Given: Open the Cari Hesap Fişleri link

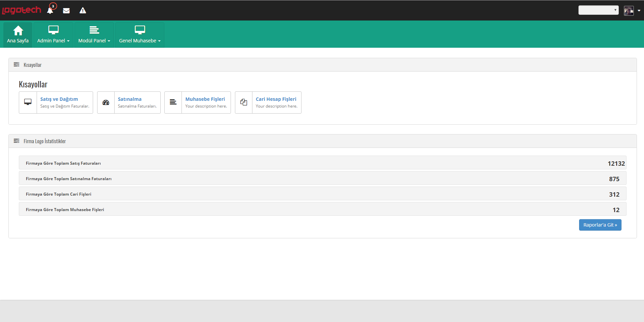Looking at the screenshot, I should click(276, 99).
